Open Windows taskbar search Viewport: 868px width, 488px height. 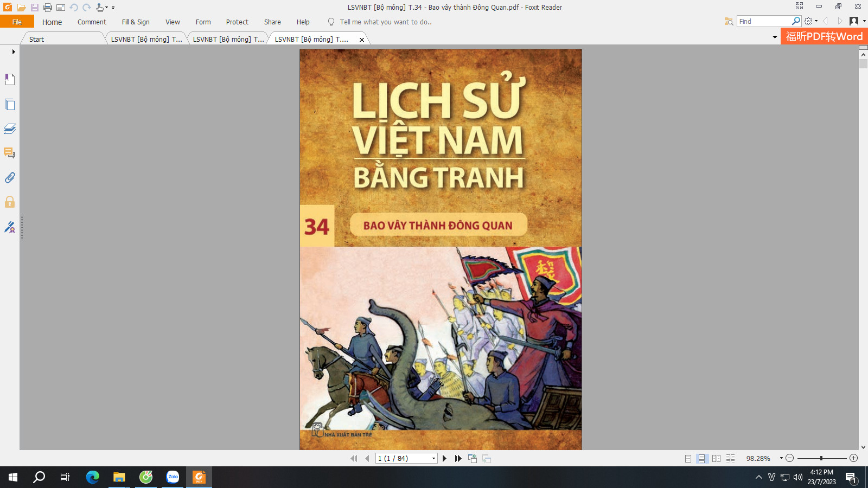(x=39, y=477)
